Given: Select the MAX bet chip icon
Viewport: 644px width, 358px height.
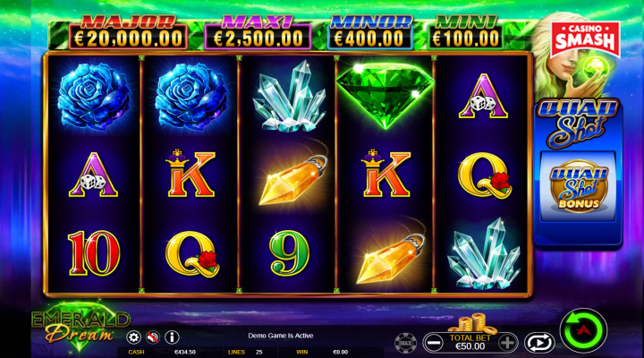Looking at the screenshot, I should (x=405, y=343).
